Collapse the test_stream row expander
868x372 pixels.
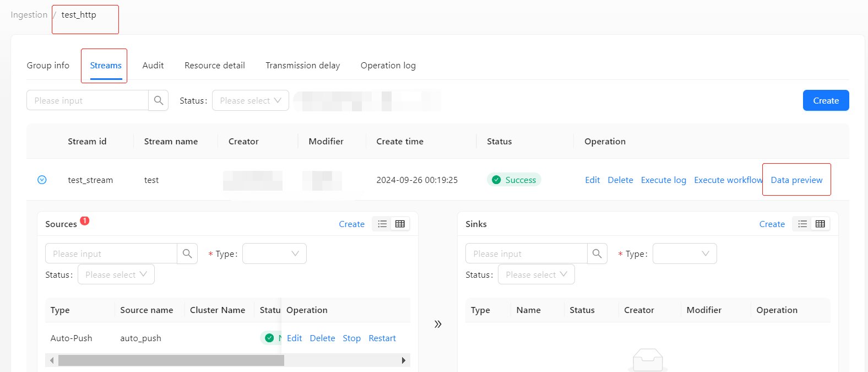pos(42,180)
